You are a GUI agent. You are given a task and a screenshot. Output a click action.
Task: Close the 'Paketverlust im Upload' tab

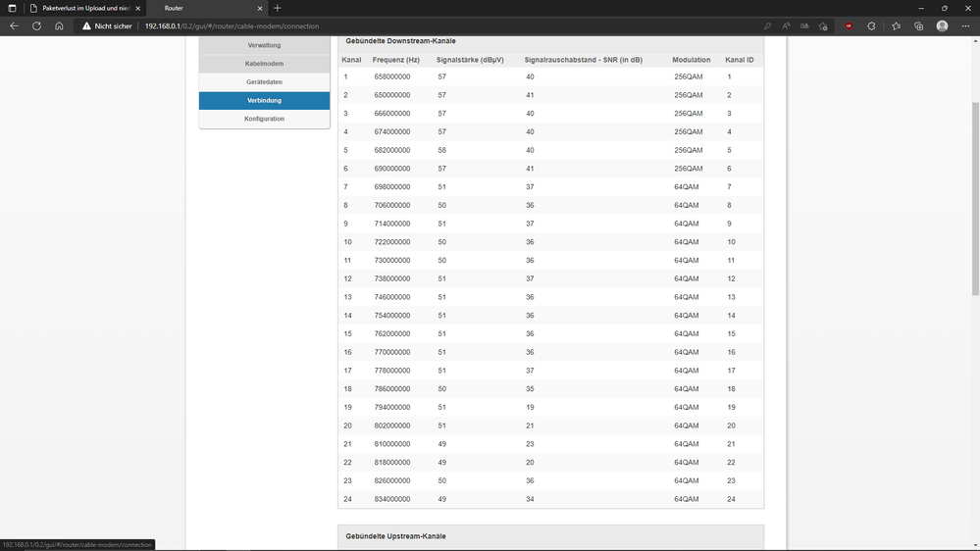coord(138,8)
